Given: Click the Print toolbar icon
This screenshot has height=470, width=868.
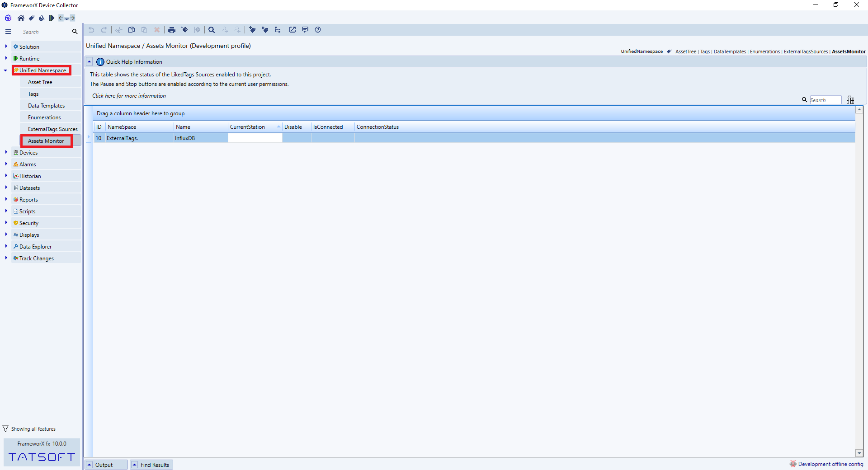Looking at the screenshot, I should pyautogui.click(x=172, y=30).
